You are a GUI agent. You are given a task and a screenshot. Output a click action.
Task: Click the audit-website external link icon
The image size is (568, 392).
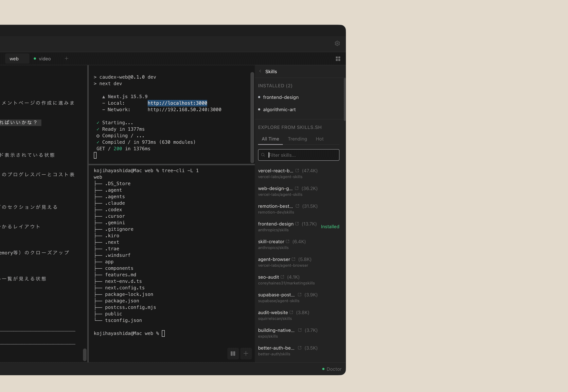[291, 313]
